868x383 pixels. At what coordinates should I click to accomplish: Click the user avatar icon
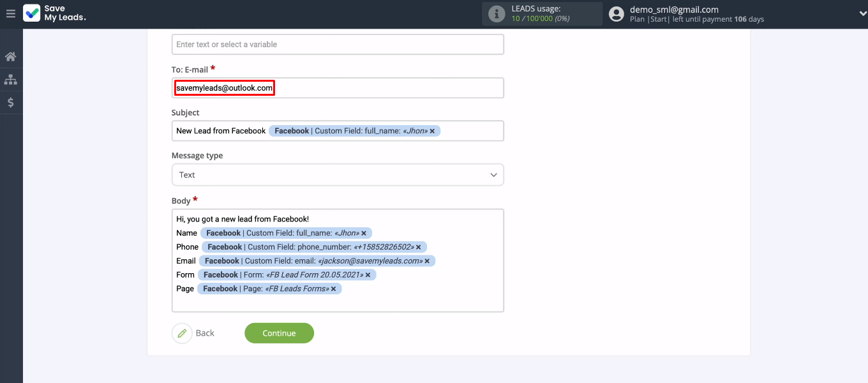(x=616, y=14)
